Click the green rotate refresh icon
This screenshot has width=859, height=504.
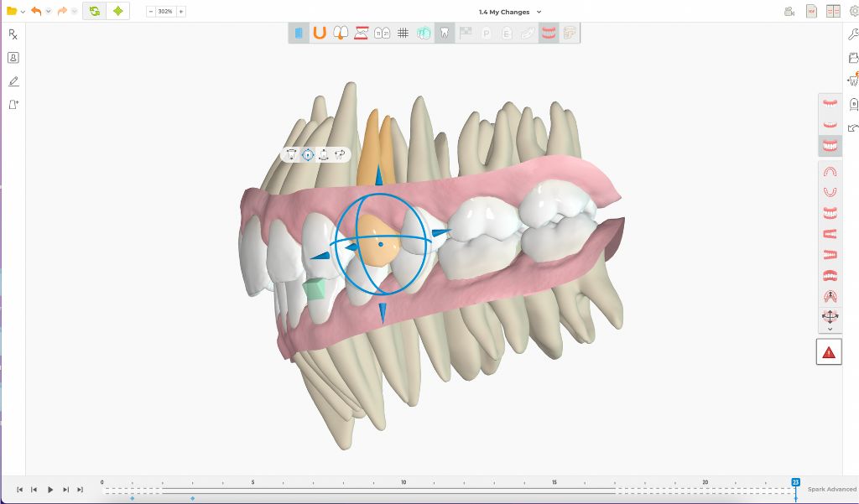tap(94, 12)
